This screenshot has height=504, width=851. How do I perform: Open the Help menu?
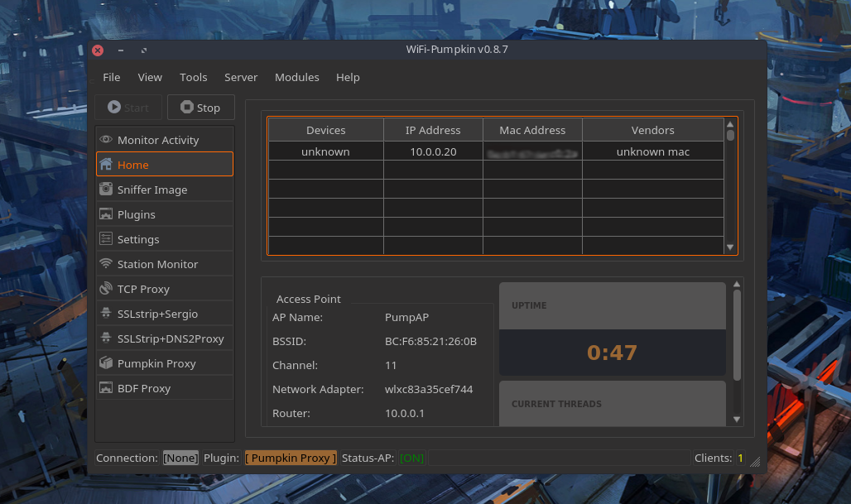coord(348,78)
